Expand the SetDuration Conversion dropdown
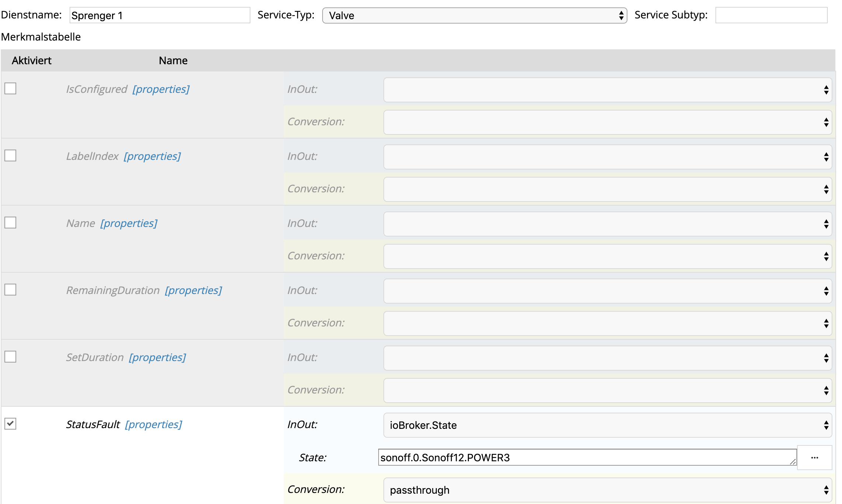 [607, 391]
